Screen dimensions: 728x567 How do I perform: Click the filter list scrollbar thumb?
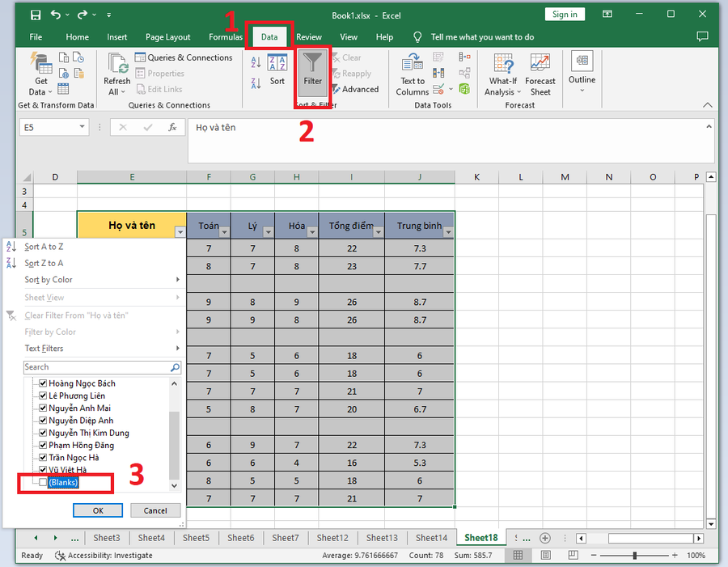[x=174, y=446]
